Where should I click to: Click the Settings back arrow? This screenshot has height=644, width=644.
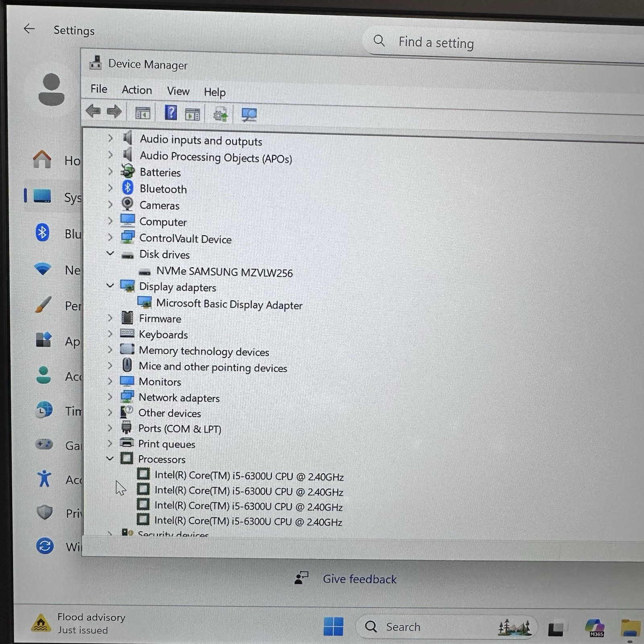tap(29, 29)
